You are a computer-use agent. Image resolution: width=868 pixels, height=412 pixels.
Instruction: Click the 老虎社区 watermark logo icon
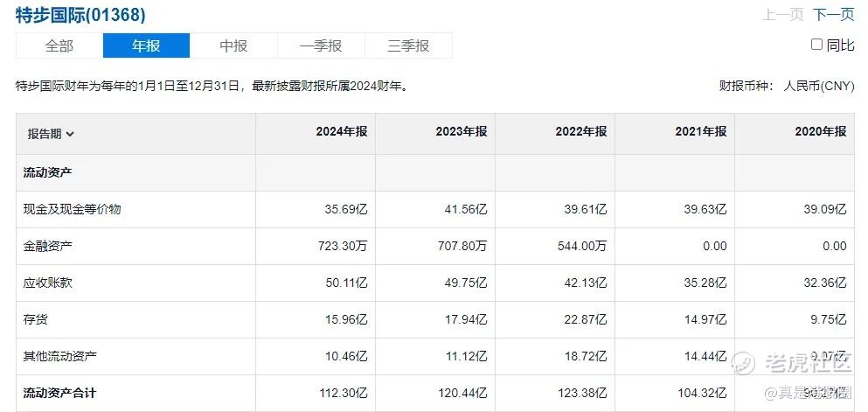coord(743,363)
